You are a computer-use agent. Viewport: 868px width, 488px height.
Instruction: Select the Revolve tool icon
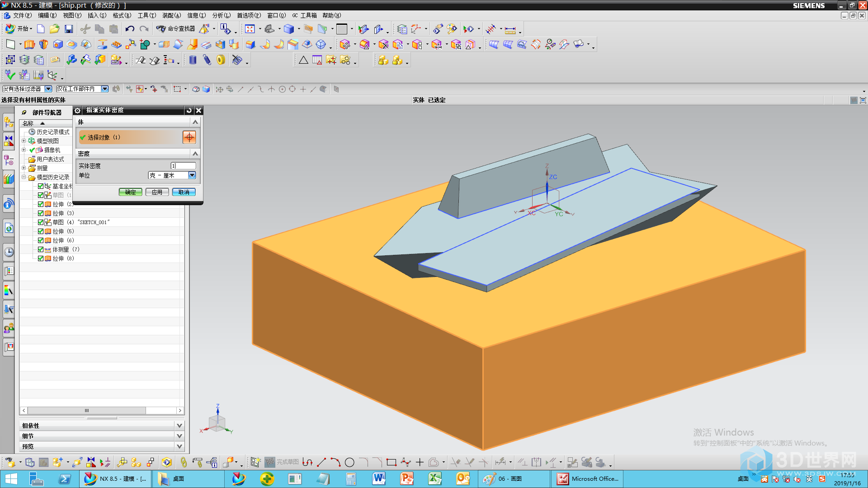point(43,44)
